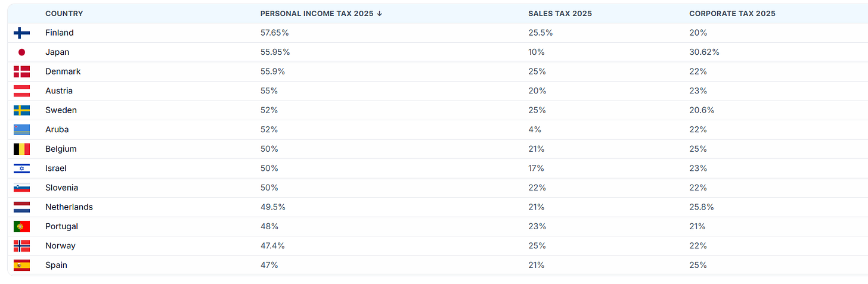Click the Corporate Tax 2025 header
Image resolution: width=868 pixels, height=284 pixels.
coord(732,14)
